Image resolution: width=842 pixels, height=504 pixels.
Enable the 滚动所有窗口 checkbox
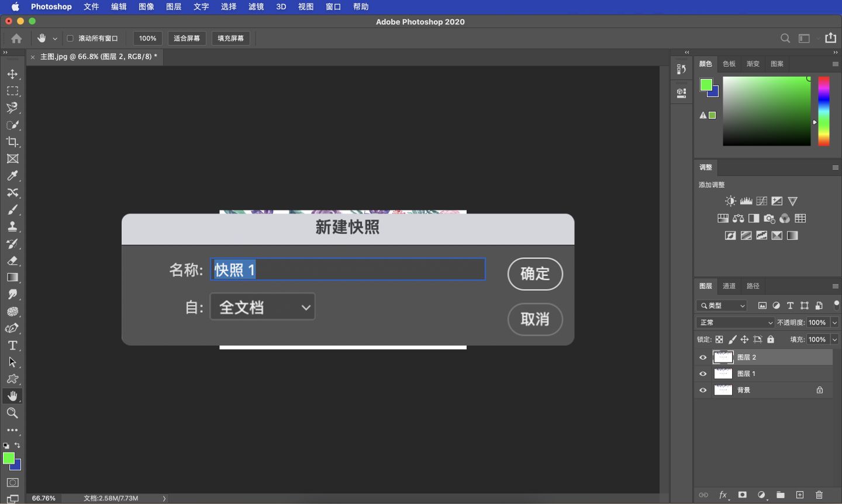[x=68, y=38]
